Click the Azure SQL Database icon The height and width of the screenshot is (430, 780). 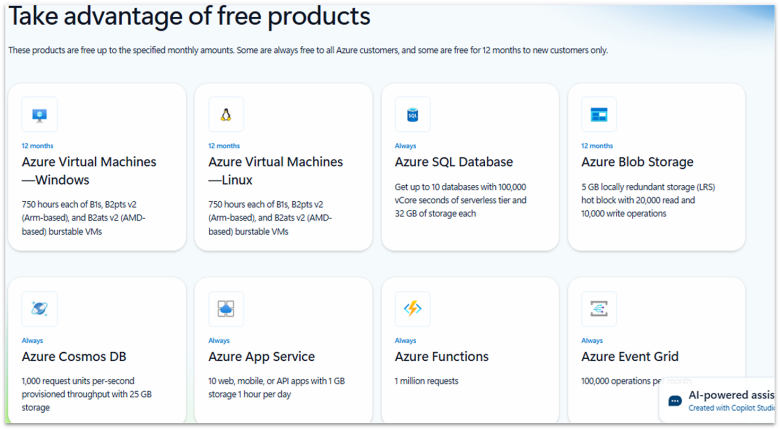[x=412, y=115]
